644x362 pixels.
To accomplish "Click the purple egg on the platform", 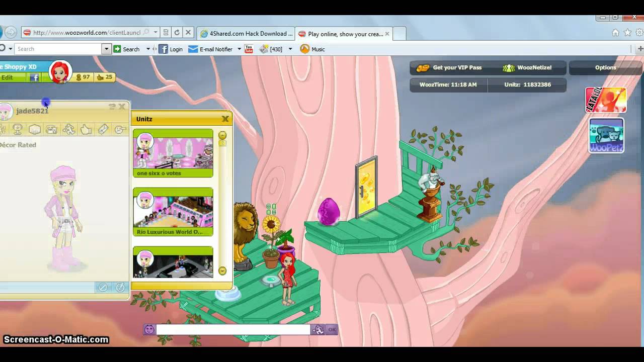I will pyautogui.click(x=329, y=211).
